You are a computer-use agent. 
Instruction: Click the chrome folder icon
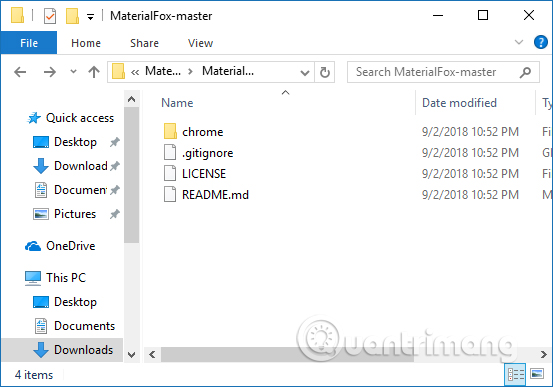point(170,131)
